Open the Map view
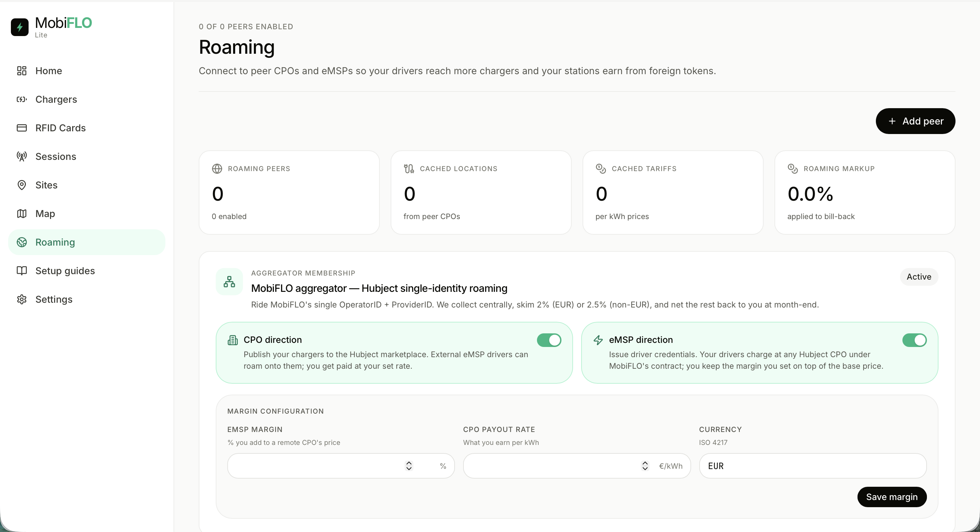This screenshot has width=980, height=532. click(x=87, y=213)
